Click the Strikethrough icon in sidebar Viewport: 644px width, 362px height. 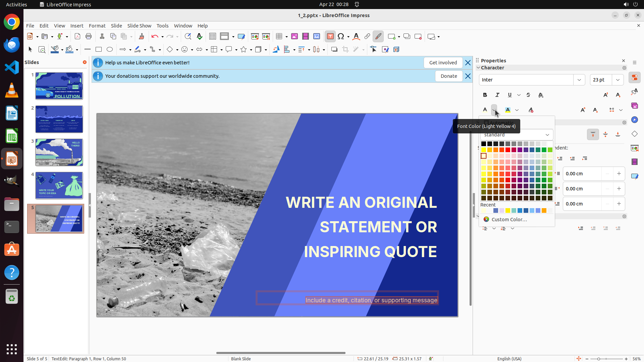coord(528,95)
